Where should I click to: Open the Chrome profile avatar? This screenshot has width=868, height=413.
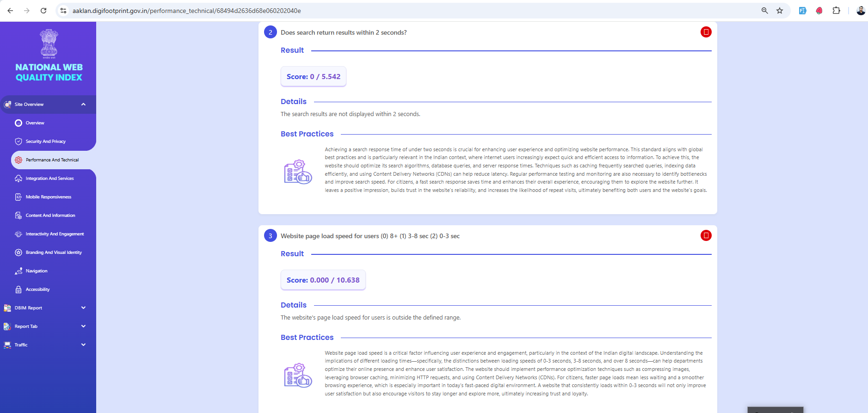point(860,11)
